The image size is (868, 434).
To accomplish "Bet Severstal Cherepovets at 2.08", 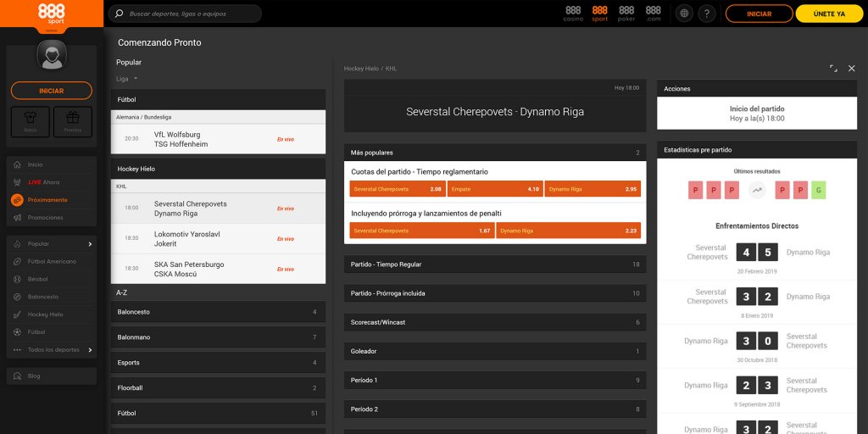I will [398, 189].
